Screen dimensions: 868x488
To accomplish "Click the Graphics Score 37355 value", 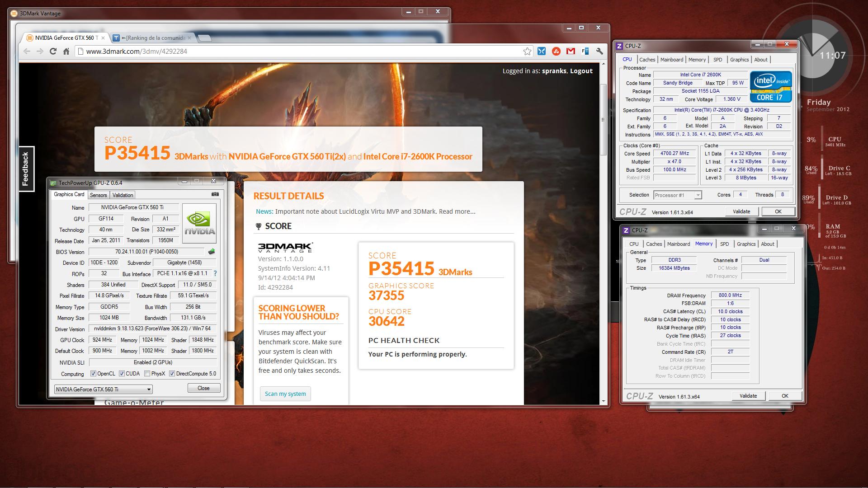I will pyautogui.click(x=387, y=296).
